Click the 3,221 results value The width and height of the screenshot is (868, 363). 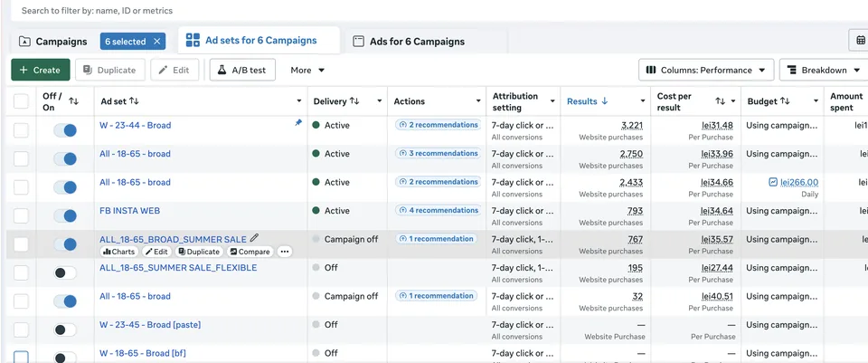[632, 125]
